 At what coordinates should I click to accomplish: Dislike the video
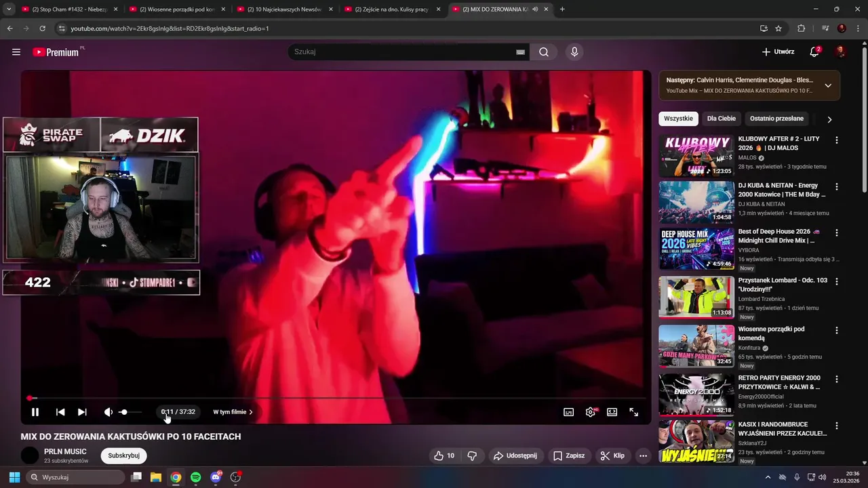[472, 455]
